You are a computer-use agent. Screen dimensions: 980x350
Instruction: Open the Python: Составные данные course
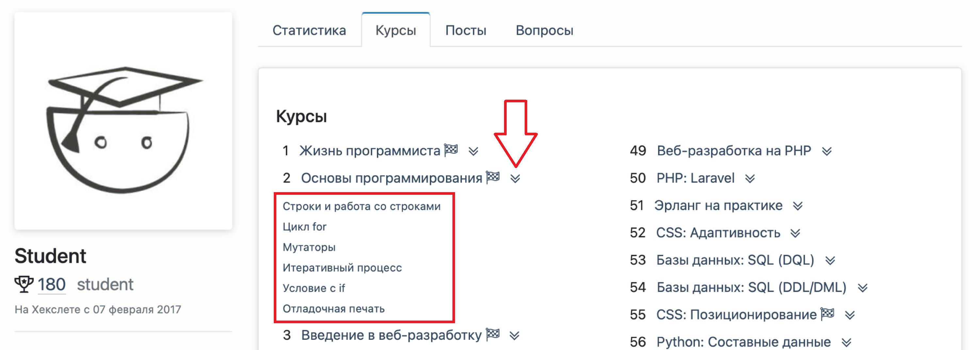(743, 342)
